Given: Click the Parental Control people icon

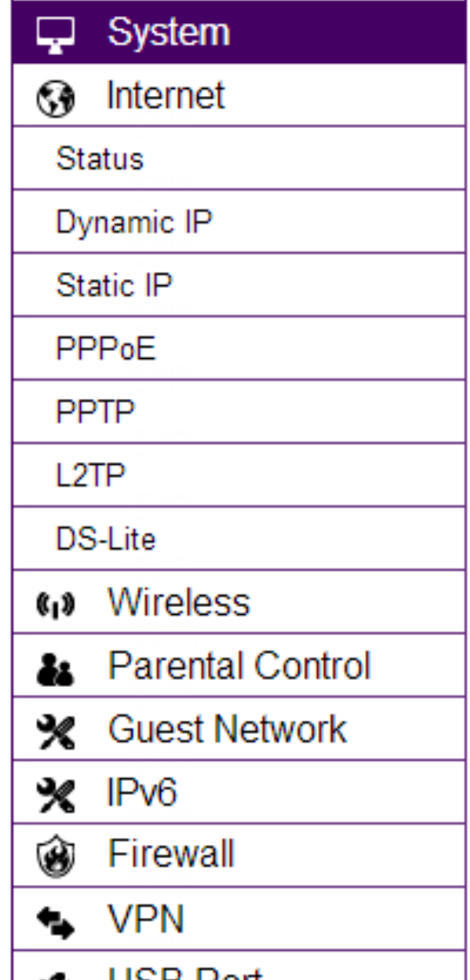Looking at the screenshot, I should coord(55,669).
